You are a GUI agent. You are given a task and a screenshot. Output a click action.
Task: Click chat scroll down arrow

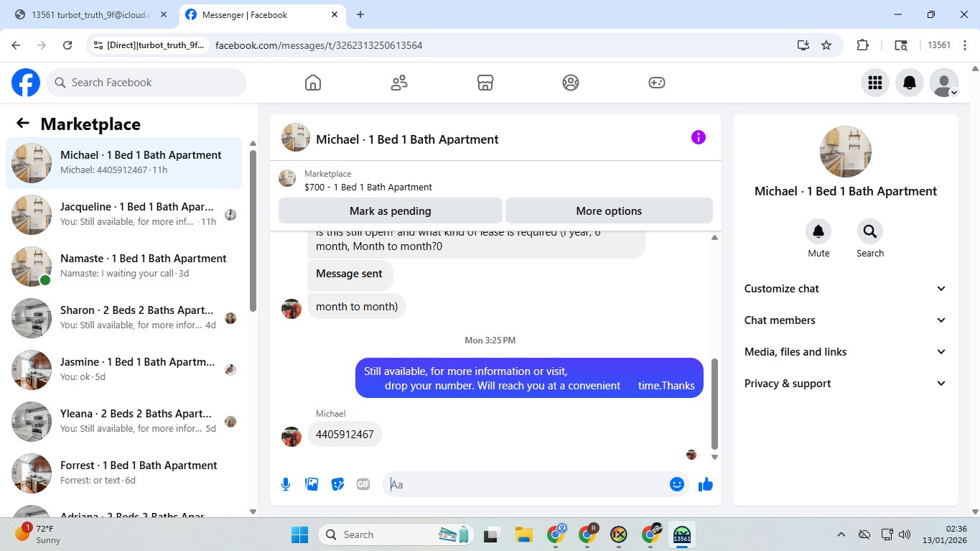pos(714,457)
